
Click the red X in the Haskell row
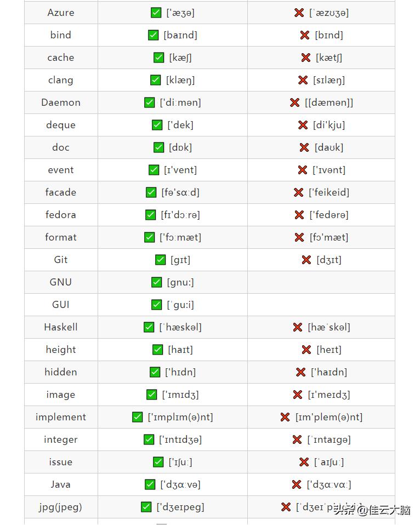coord(298,327)
